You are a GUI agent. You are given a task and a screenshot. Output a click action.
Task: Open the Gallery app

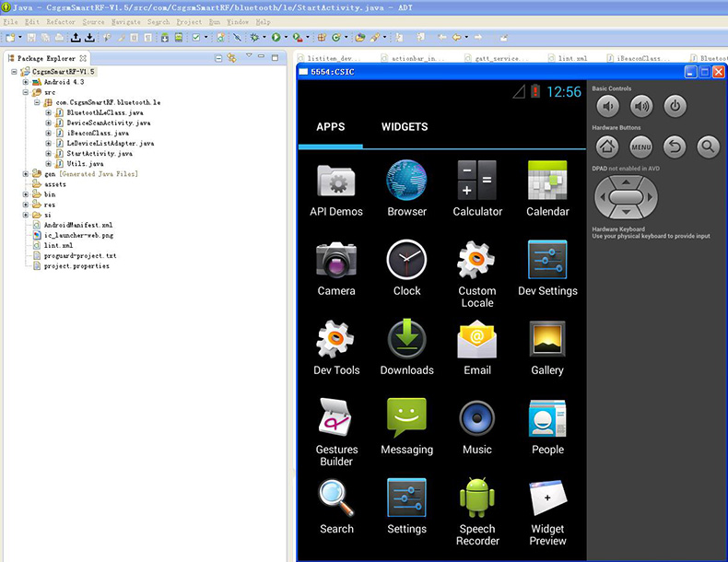tap(547, 347)
